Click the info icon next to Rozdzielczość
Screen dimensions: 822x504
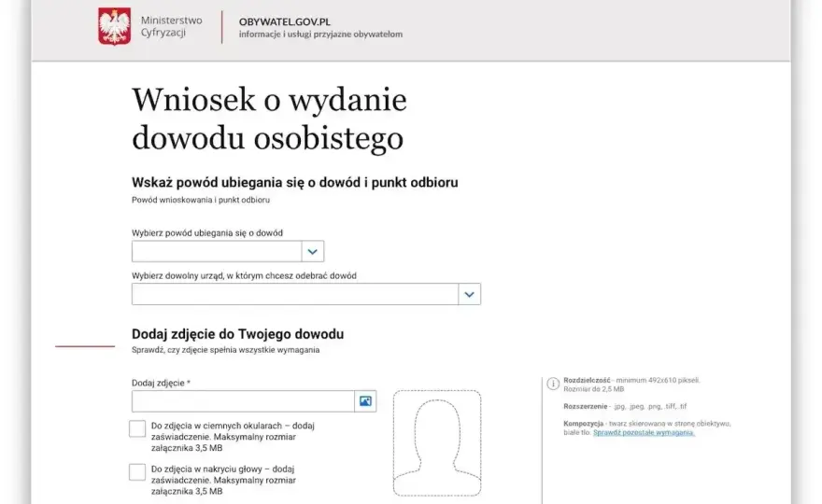[553, 384]
